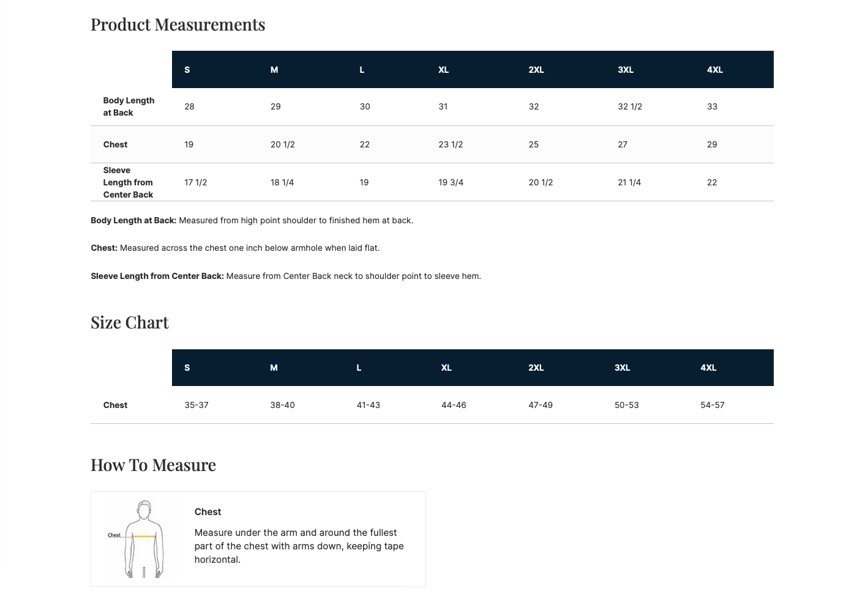Click the 17 1/2 sleeve length cell
Screen dimensions: 868x594
tap(196, 182)
